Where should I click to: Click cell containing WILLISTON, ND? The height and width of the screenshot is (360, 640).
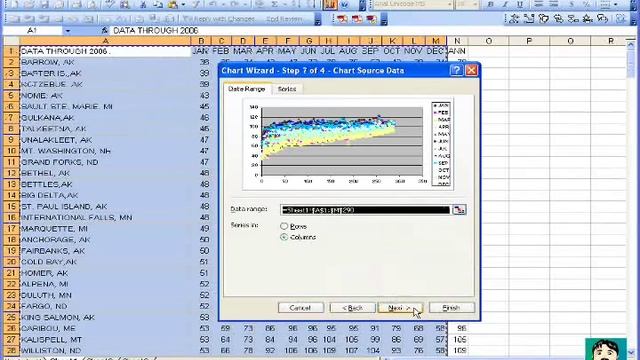[105, 351]
